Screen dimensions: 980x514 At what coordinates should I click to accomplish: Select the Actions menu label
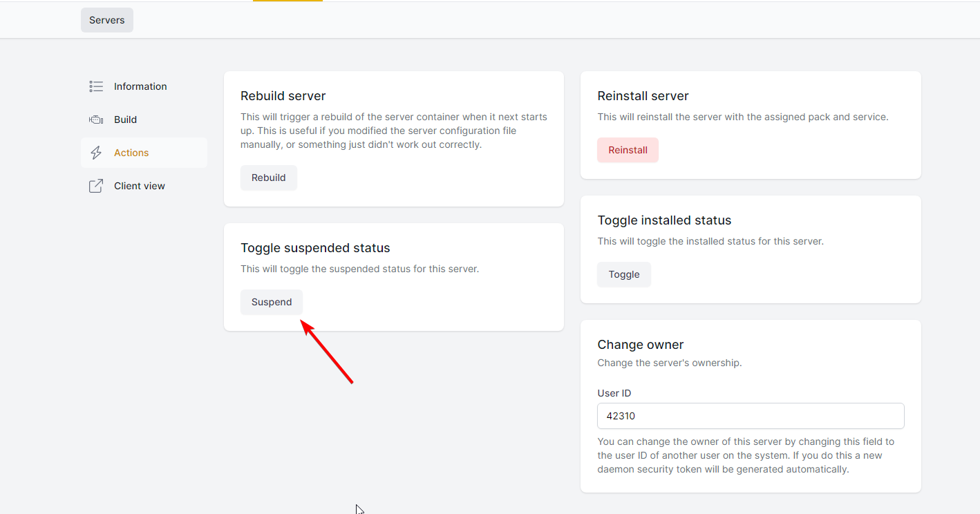click(131, 153)
